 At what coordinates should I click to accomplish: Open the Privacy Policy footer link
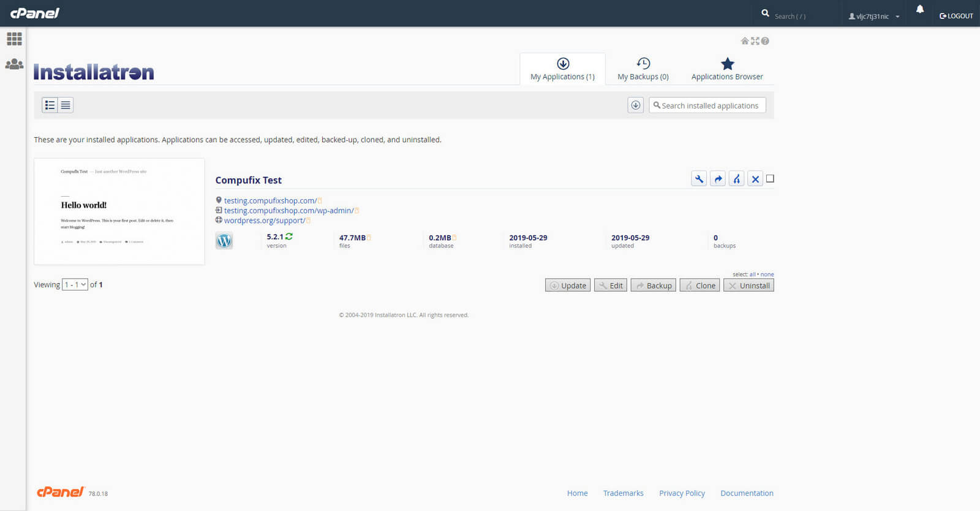tap(682, 493)
